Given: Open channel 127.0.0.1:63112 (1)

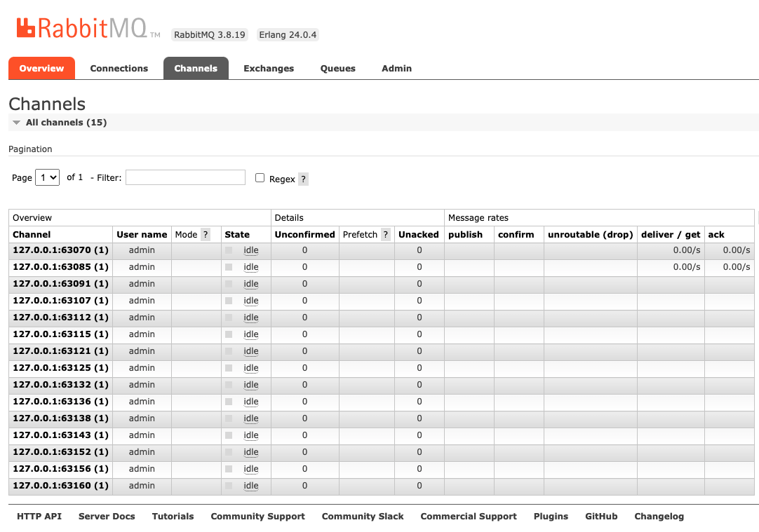Looking at the screenshot, I should click(60, 318).
